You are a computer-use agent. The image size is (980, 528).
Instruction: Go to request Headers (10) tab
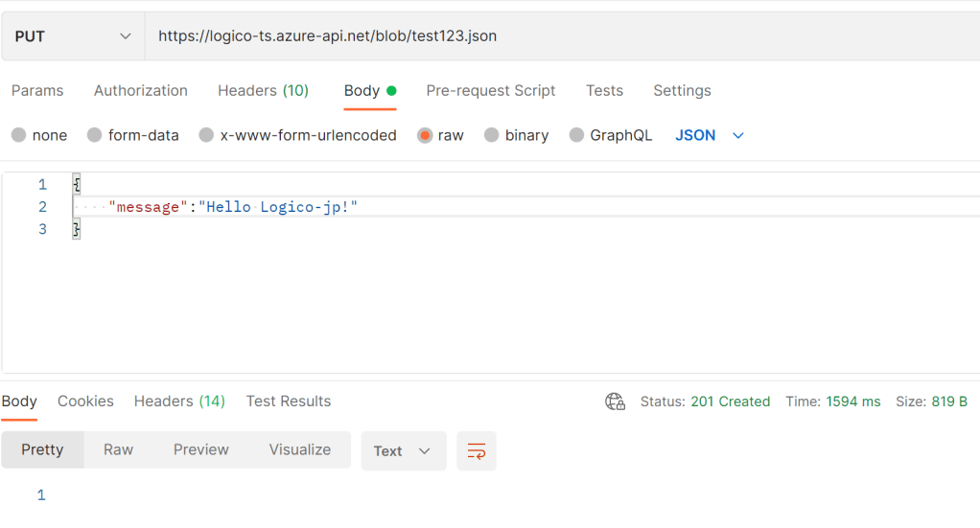pos(263,90)
